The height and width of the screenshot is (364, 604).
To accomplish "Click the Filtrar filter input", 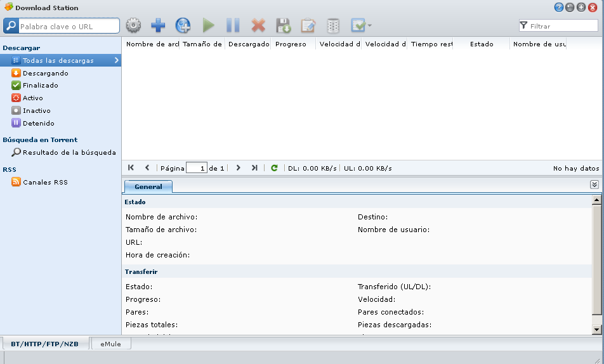I will 563,26.
